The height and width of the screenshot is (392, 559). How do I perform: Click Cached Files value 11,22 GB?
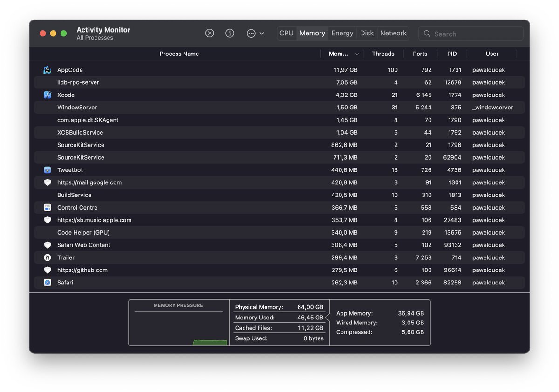coord(311,328)
